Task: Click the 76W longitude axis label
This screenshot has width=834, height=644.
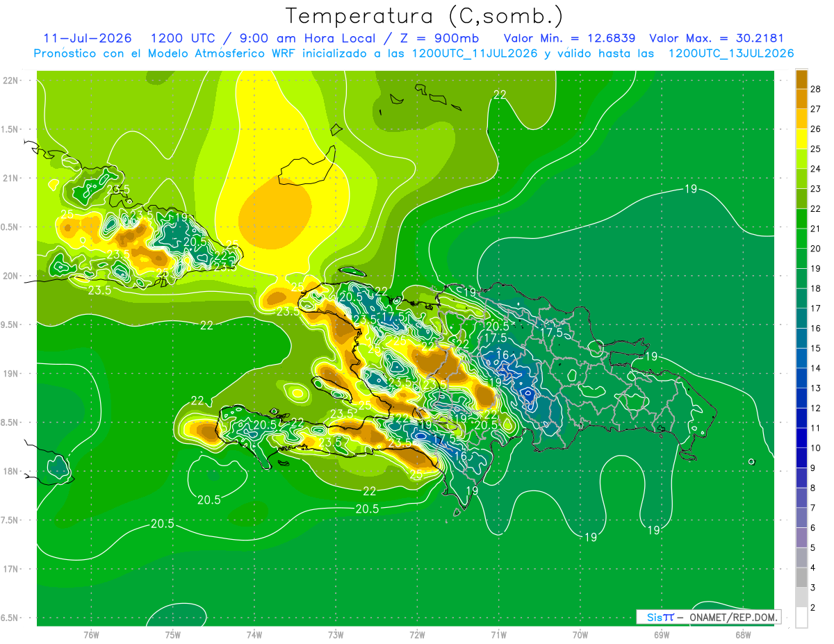Action: (x=91, y=635)
